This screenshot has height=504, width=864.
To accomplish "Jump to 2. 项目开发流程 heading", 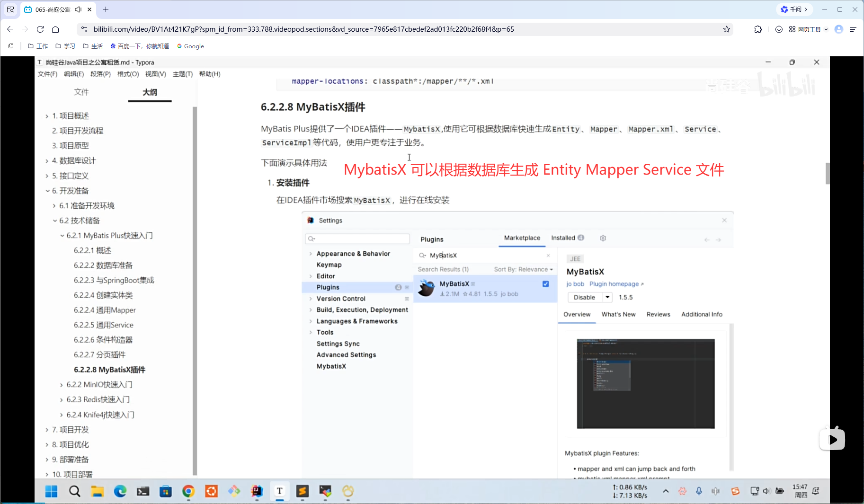I will [x=78, y=131].
